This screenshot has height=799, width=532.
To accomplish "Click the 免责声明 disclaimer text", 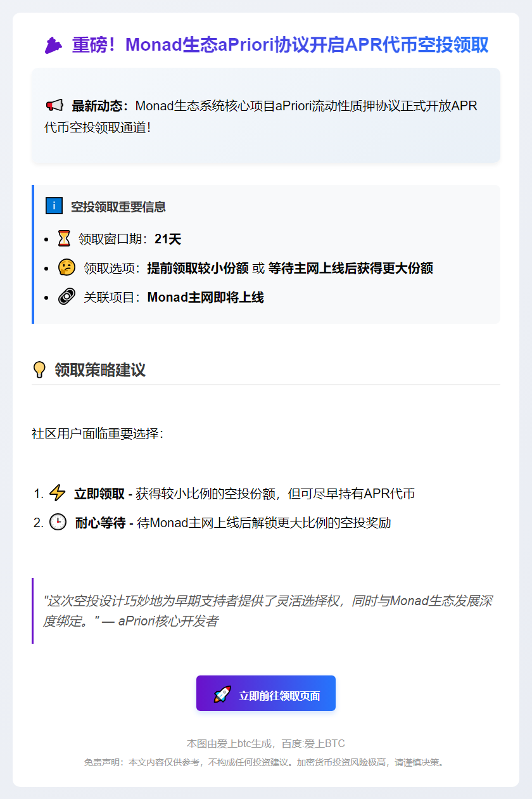I will click(265, 763).
